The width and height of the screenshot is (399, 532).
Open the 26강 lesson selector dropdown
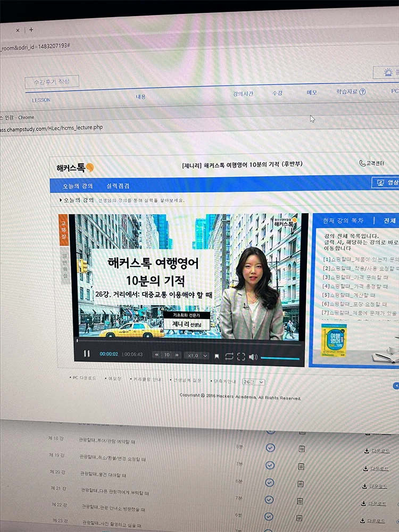pyautogui.click(x=253, y=381)
